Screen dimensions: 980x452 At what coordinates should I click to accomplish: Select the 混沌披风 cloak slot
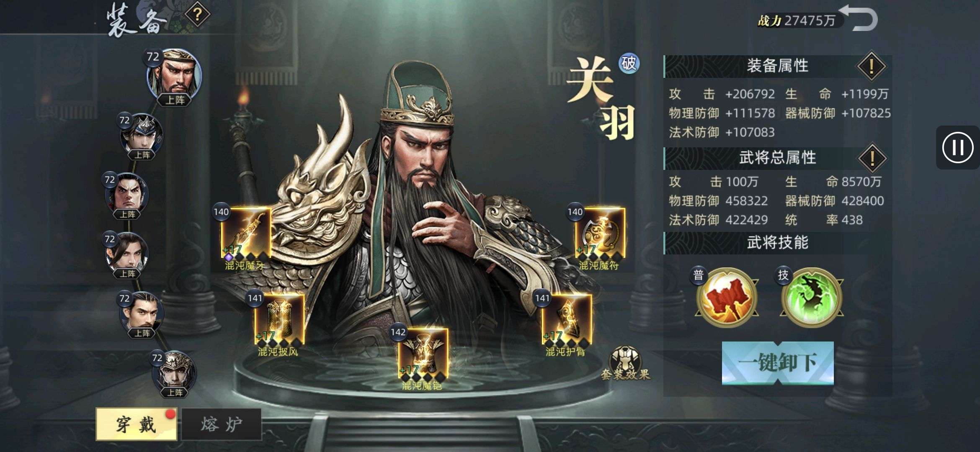(x=279, y=319)
